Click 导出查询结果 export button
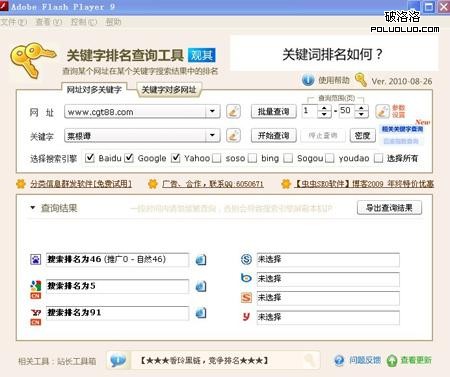This screenshot has width=450, height=377. [389, 208]
